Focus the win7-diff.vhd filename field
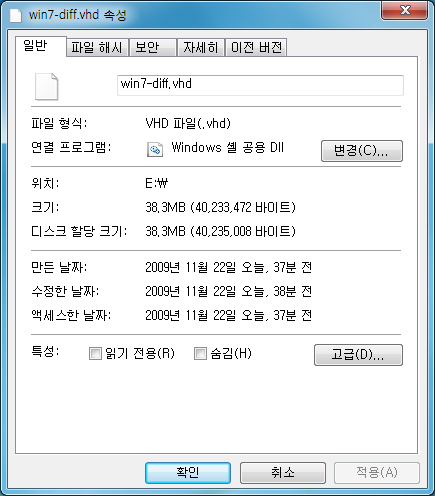Viewport: 435px width, 496px height. 260,85
